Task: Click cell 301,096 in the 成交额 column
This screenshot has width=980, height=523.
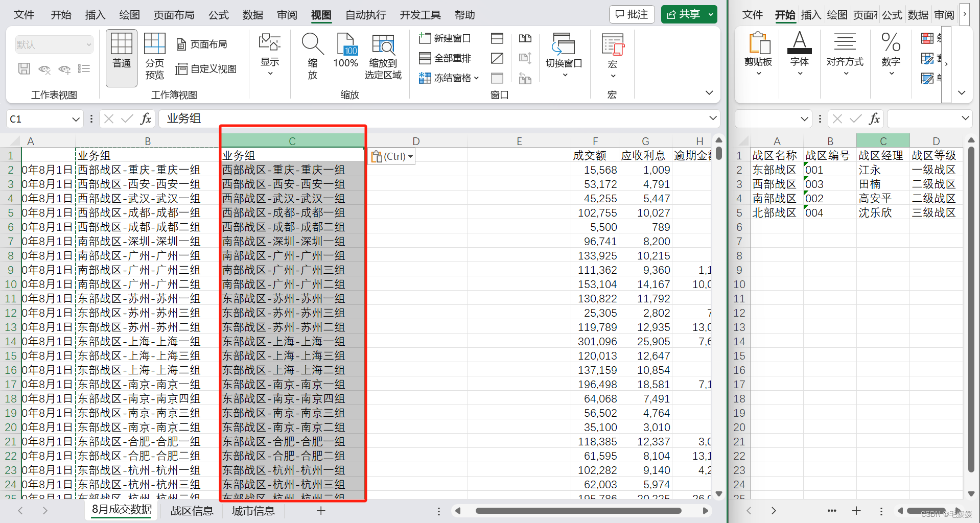Action: [595, 342]
